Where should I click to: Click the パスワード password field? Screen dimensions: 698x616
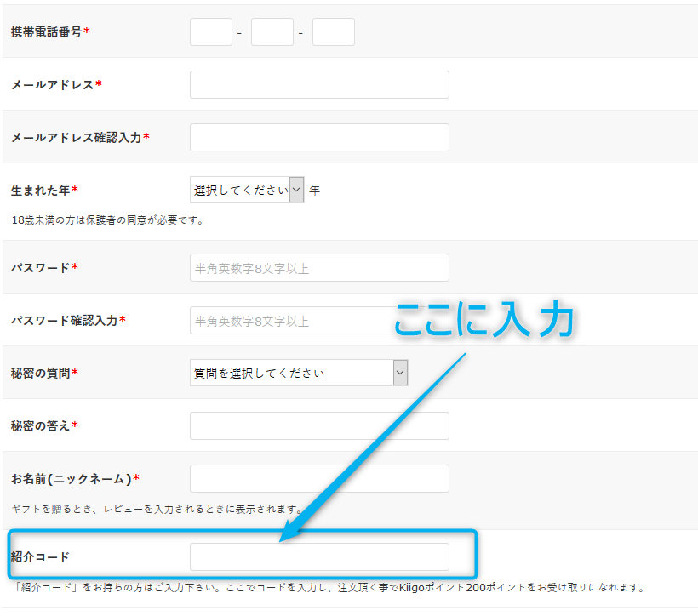click(319, 267)
